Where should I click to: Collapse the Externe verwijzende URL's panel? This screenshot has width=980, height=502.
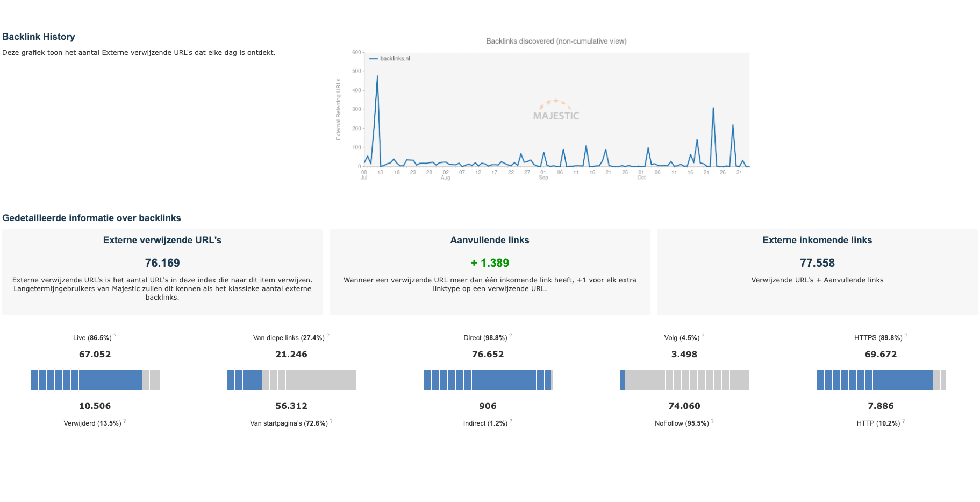[x=162, y=240]
